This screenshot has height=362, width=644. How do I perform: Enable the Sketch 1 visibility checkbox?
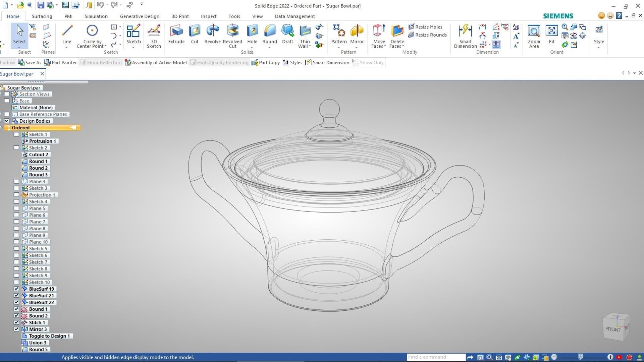[x=16, y=134]
